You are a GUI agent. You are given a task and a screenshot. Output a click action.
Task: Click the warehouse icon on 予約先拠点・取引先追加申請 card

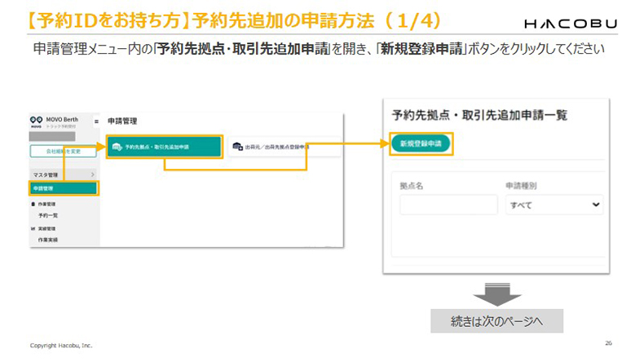[x=117, y=147]
